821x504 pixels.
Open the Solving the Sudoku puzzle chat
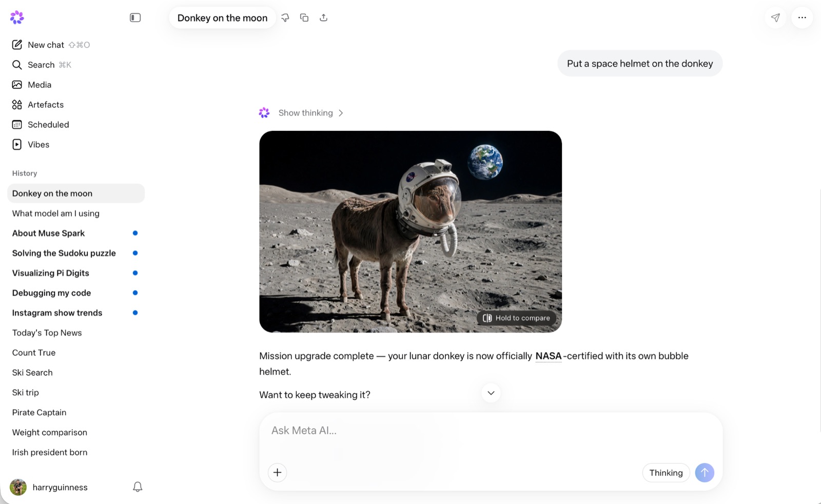point(76,253)
